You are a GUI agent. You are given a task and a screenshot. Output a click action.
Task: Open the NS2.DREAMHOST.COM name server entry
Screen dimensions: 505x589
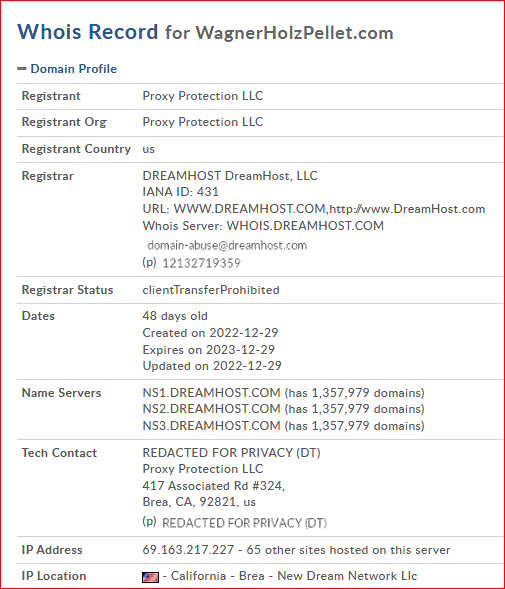[211, 409]
